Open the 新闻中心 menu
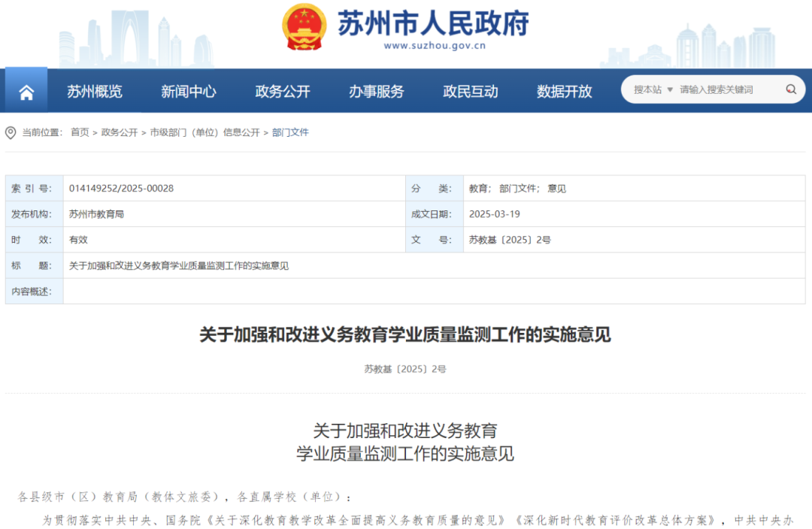 (188, 92)
